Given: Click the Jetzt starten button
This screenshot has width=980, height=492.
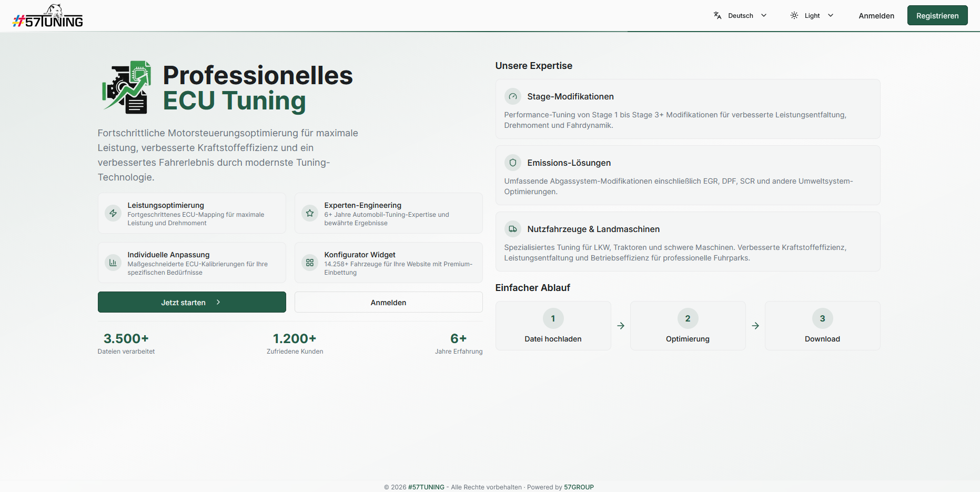Looking at the screenshot, I should (191, 303).
